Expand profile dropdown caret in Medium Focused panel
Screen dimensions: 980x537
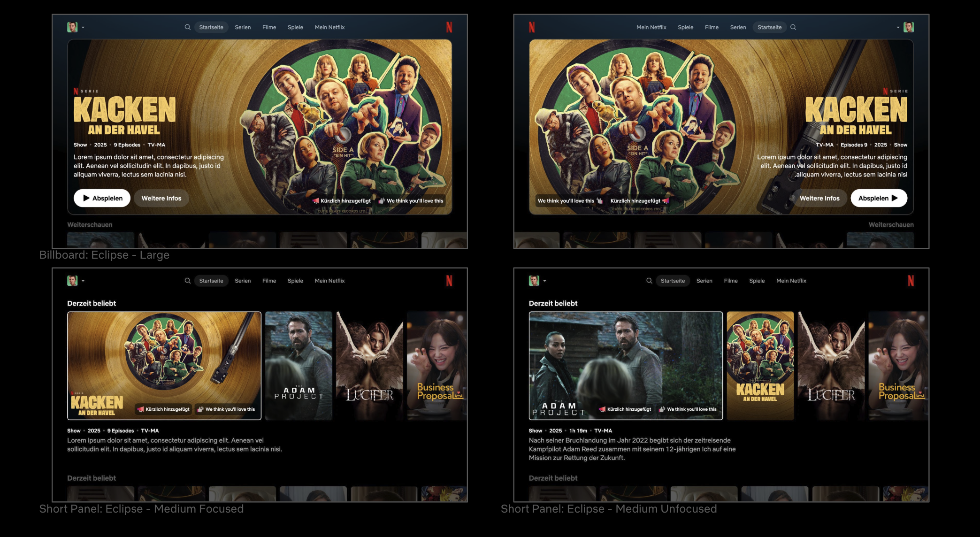[x=83, y=281]
